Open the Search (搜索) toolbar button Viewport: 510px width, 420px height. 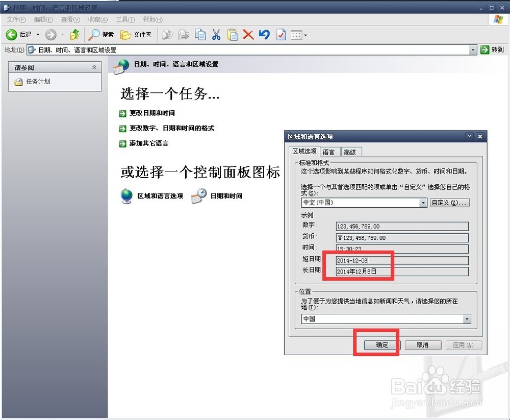tap(101, 35)
